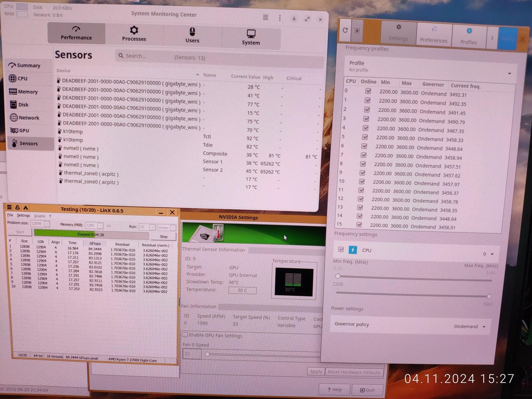Viewport: 532px width, 399px height.
Task: Open the LinX Memory (MiB) dropdown
Action: (x=100, y=225)
